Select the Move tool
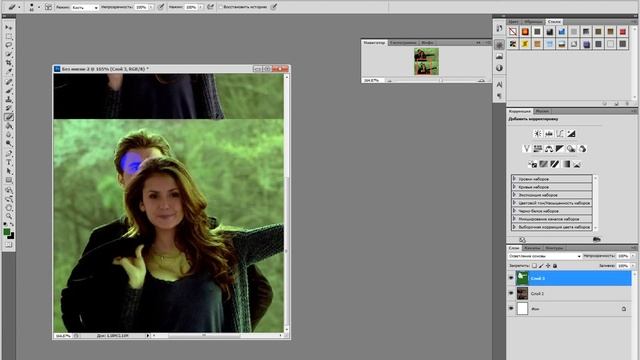The width and height of the screenshot is (640, 360). click(x=9, y=27)
